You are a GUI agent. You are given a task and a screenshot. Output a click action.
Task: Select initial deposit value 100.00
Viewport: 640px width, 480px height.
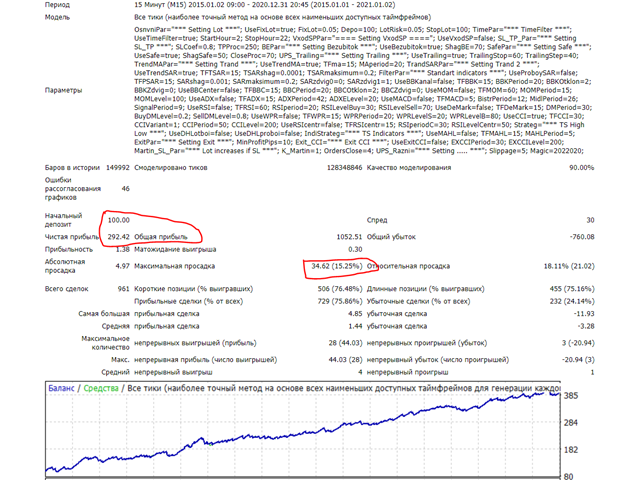point(118,220)
